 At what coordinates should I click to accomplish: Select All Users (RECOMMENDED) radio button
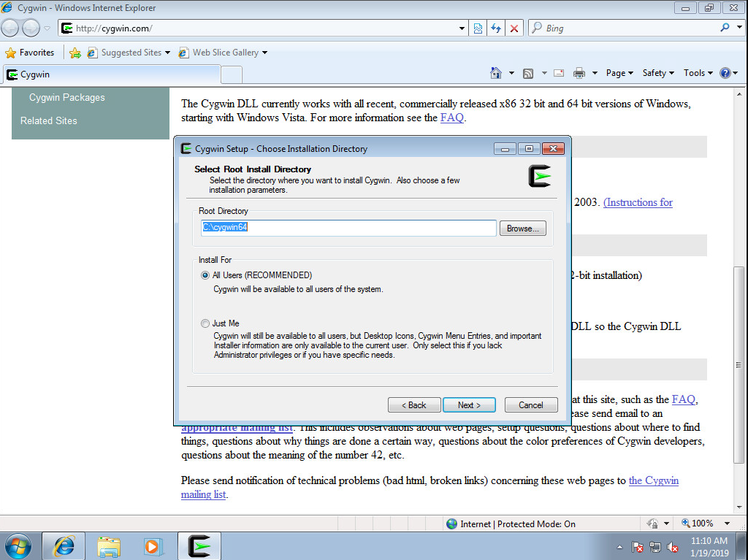tap(205, 275)
